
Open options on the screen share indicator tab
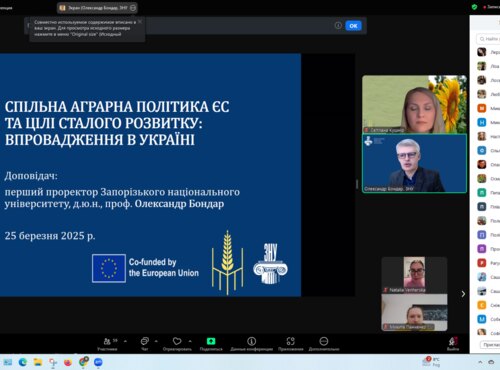(133, 8)
